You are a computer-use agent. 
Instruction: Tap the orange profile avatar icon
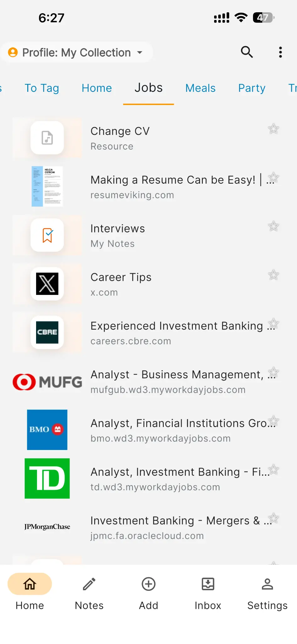click(13, 52)
